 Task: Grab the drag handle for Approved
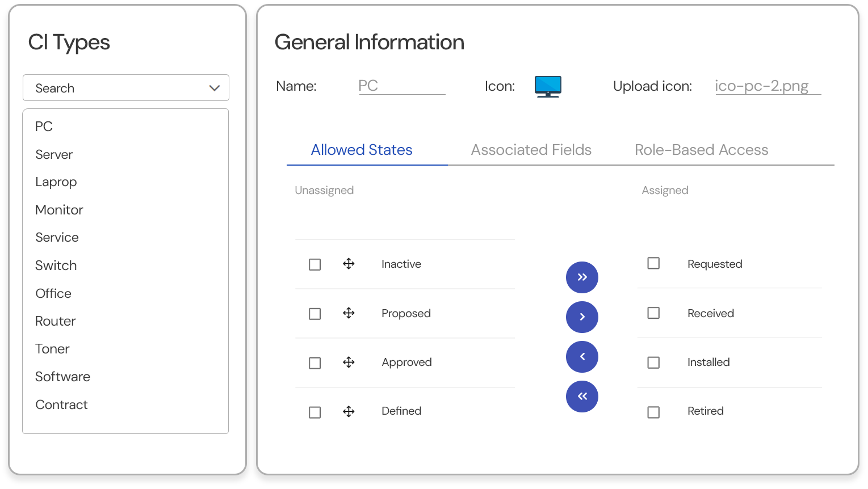(x=349, y=362)
